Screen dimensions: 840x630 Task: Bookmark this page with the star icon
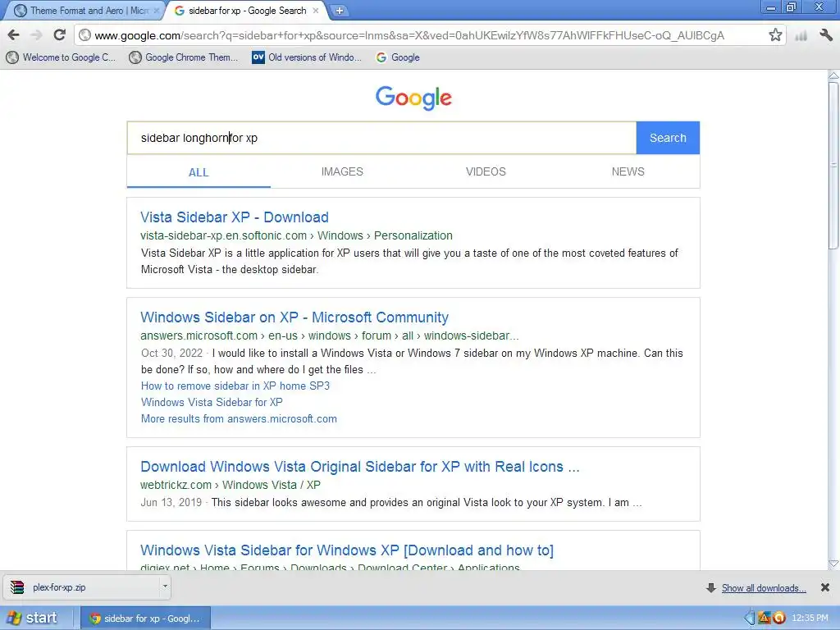(775, 35)
